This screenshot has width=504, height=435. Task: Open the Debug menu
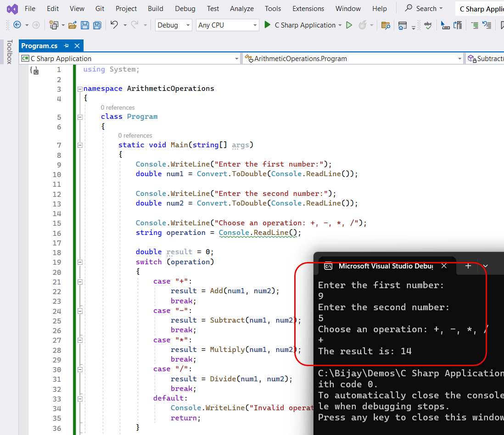[185, 8]
